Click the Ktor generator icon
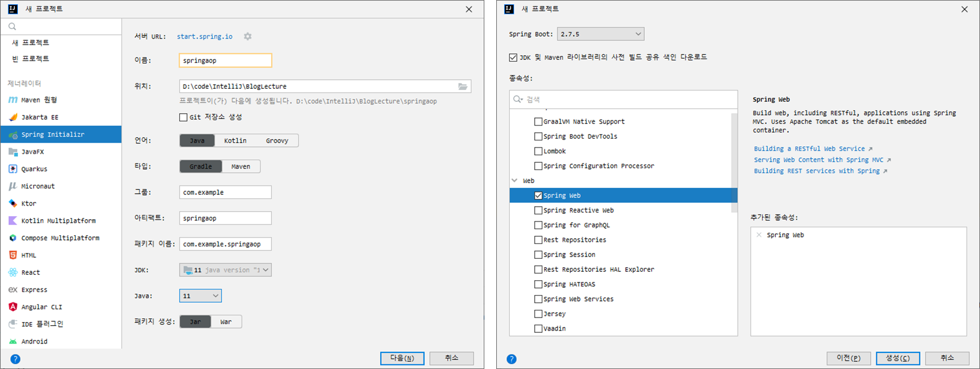 coord(13,203)
